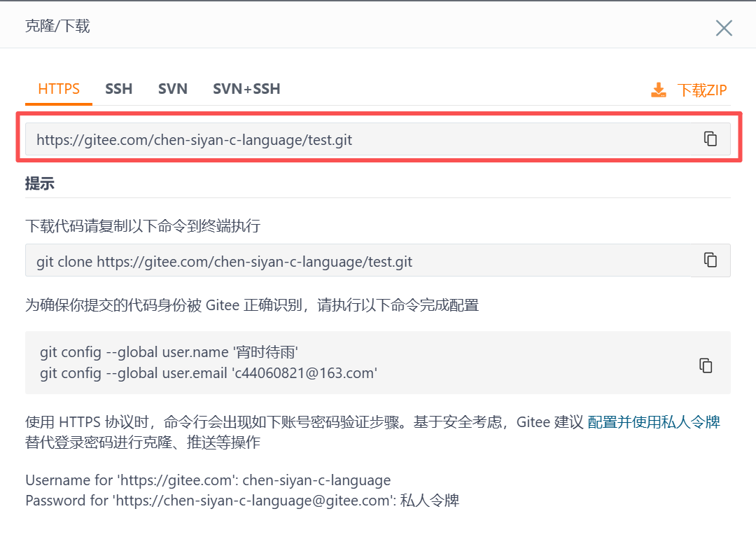The width and height of the screenshot is (756, 544).
Task: Click the git config user.name line
Action: tap(169, 352)
